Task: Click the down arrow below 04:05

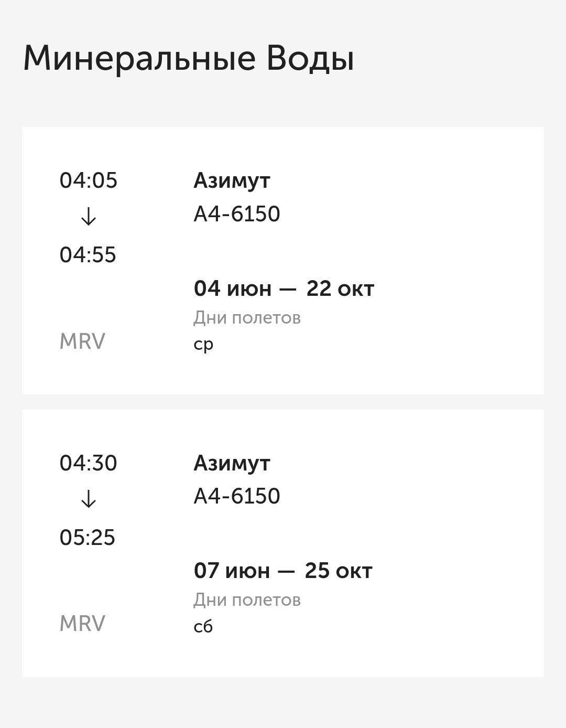Action: point(89,216)
